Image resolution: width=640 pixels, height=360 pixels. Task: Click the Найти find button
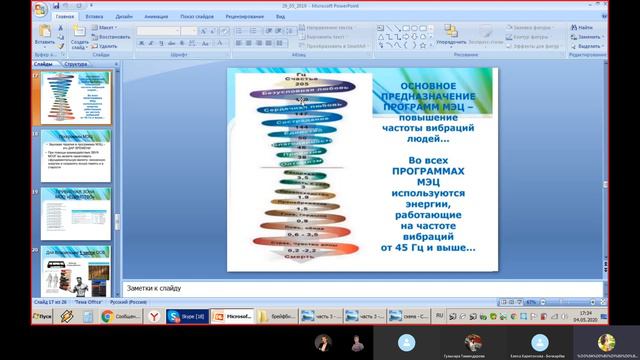coord(582,27)
